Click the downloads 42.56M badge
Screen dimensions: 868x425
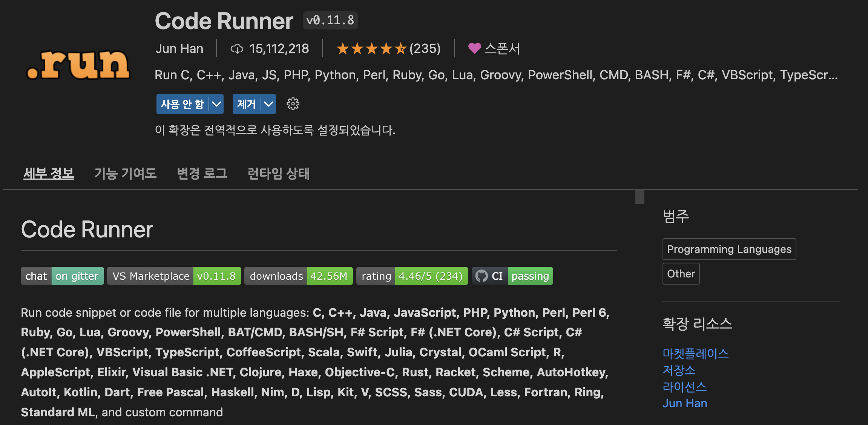click(x=298, y=276)
